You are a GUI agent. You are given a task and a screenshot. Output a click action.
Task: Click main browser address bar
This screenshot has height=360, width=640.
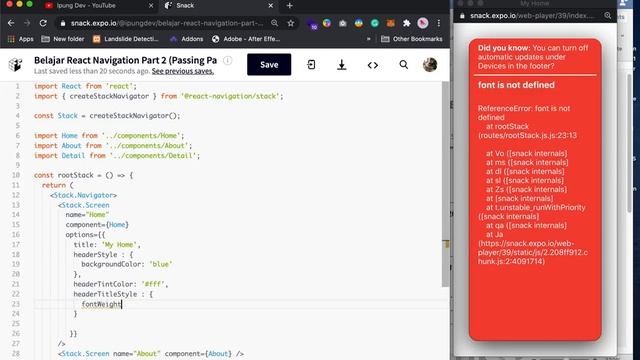pyautogui.click(x=167, y=23)
